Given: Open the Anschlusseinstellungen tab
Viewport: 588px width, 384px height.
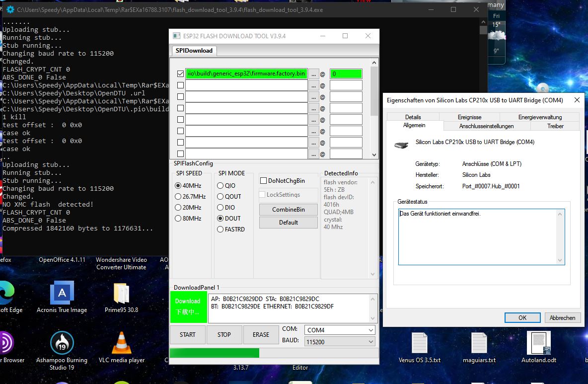Looking at the screenshot, I should pyautogui.click(x=486, y=126).
